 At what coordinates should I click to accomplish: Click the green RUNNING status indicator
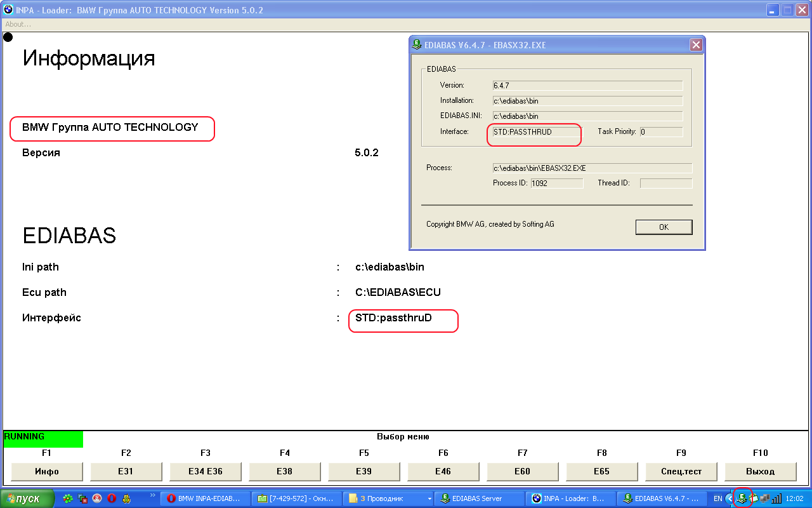[43, 439]
